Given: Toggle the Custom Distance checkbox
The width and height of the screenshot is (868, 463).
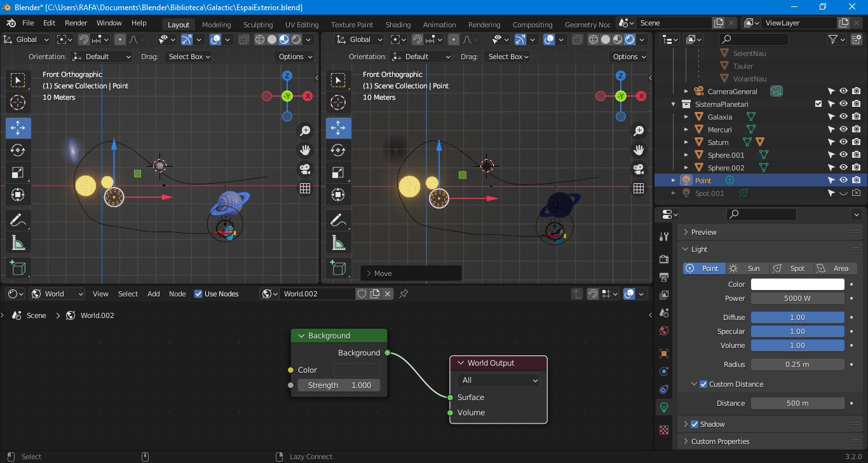Looking at the screenshot, I should (703, 384).
